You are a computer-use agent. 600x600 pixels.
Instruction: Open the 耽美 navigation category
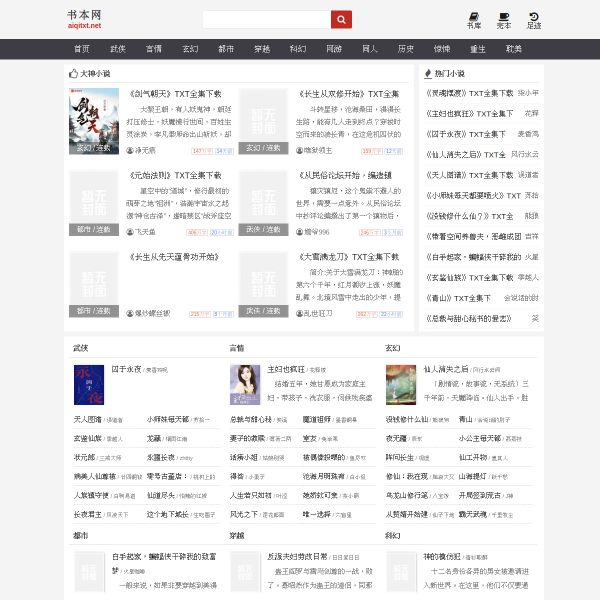pos(514,49)
